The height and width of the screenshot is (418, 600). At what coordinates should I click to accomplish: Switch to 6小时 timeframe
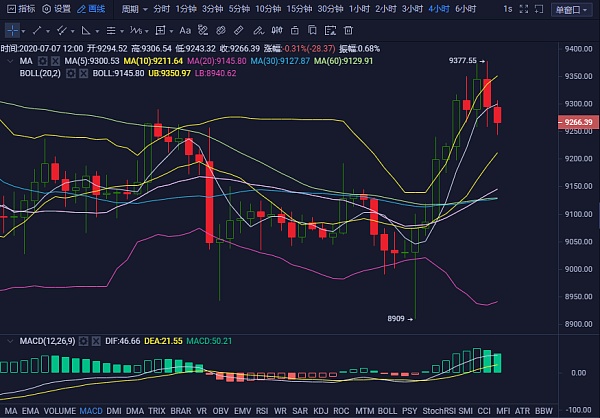pos(466,9)
